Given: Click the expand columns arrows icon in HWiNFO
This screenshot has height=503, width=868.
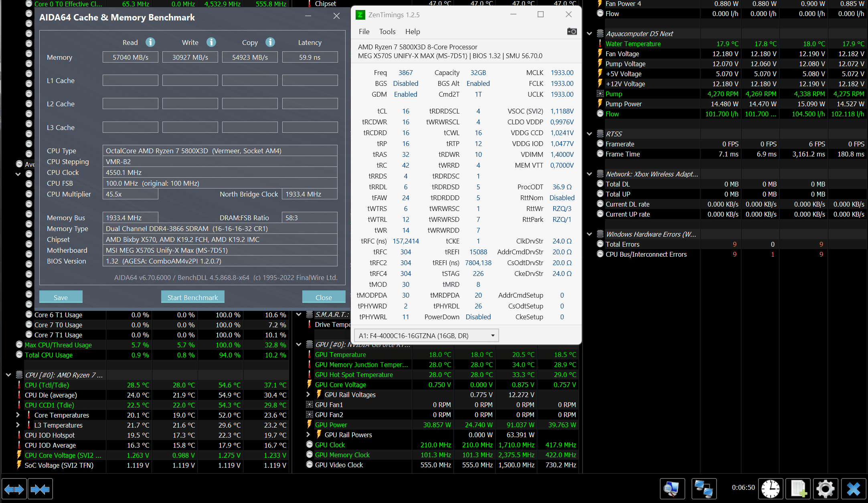Looking at the screenshot, I should (14, 489).
